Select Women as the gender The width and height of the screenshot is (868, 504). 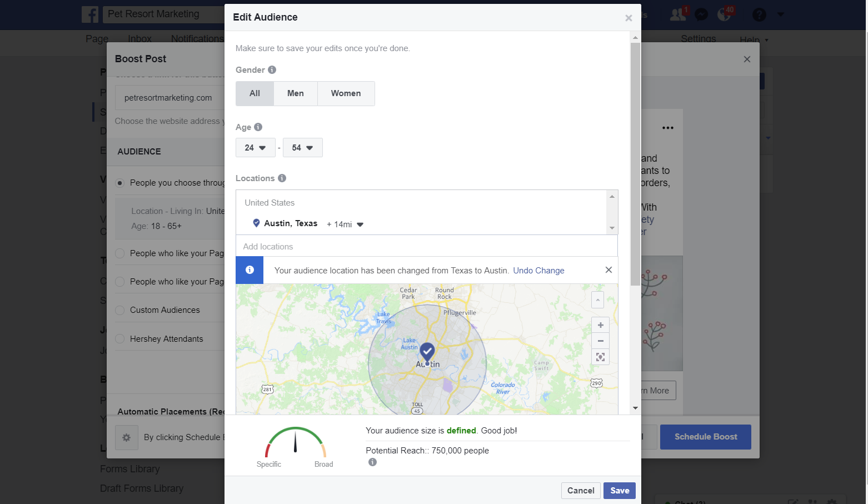346,93
